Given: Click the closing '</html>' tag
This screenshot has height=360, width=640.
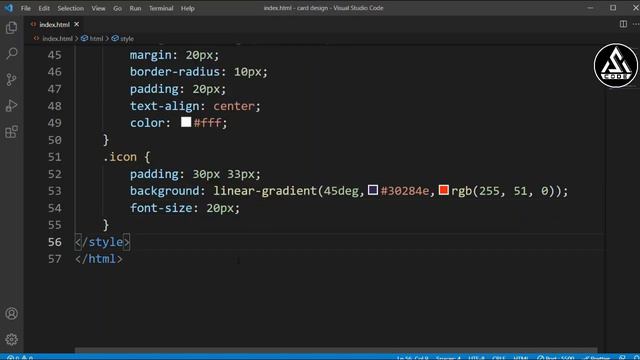Looking at the screenshot, I should 98,259.
